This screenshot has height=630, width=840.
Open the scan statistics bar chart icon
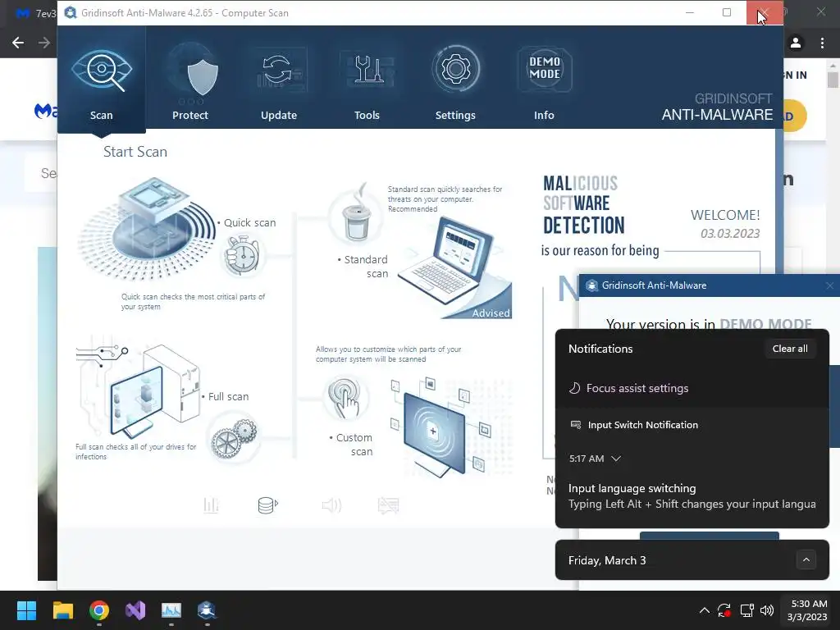coord(211,504)
